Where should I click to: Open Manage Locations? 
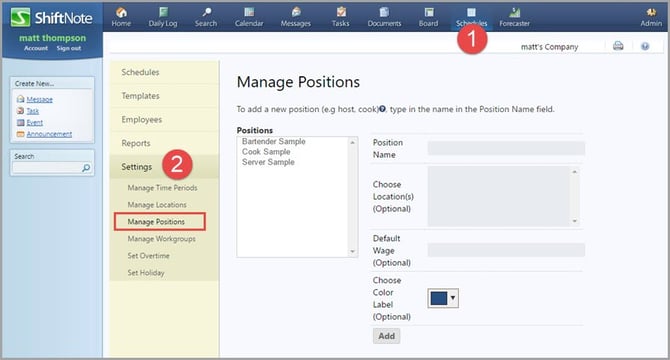pyautogui.click(x=157, y=205)
